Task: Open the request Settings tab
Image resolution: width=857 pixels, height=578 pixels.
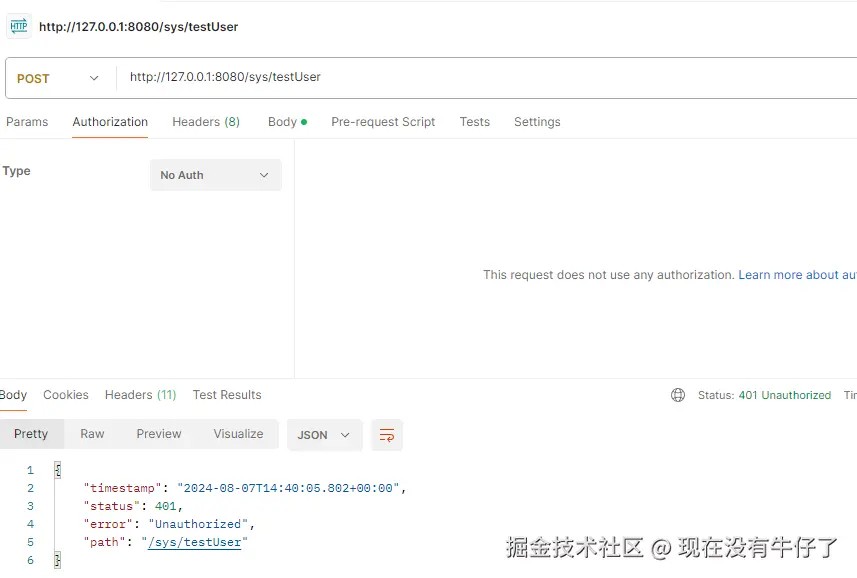Action: [x=537, y=122]
